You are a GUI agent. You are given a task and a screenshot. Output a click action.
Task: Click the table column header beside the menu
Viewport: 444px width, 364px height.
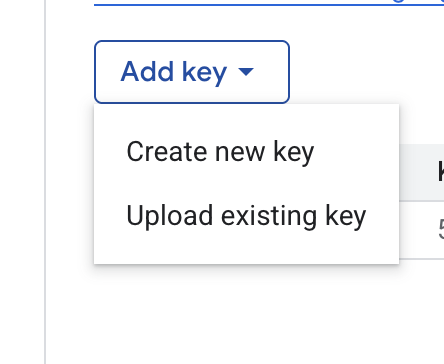click(x=441, y=172)
